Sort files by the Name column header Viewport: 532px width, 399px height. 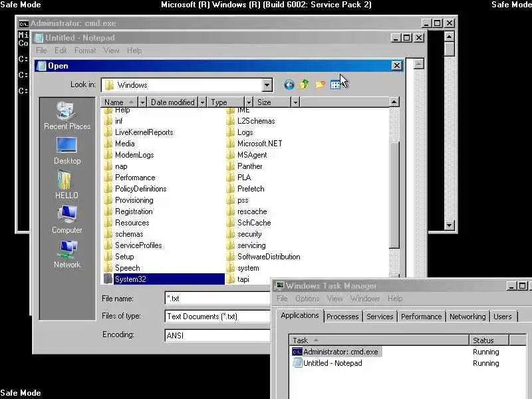[x=120, y=102]
